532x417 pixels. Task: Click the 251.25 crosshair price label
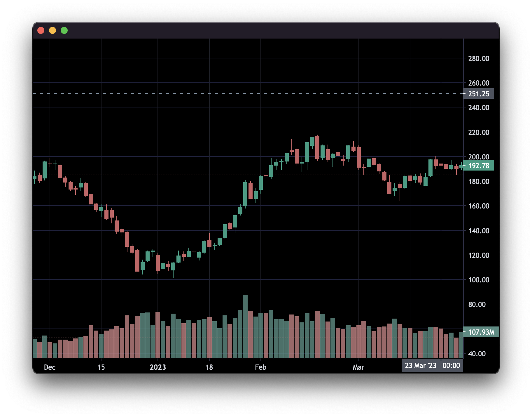coord(478,94)
